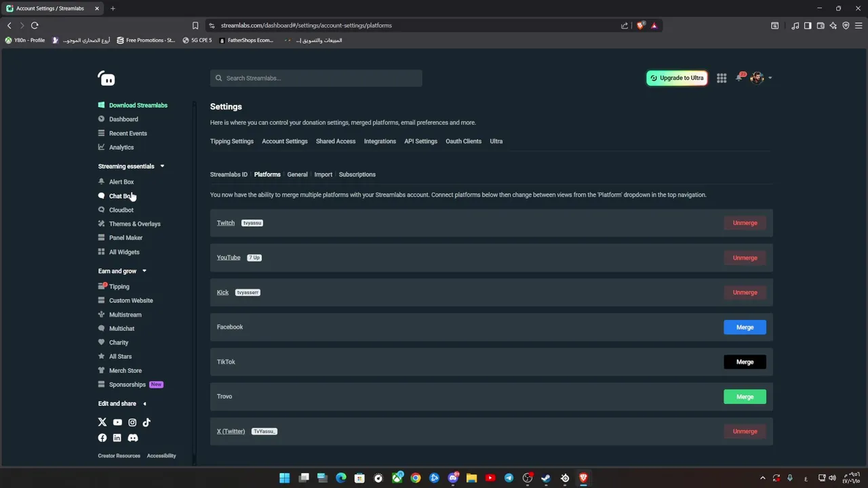868x488 pixels.
Task: Open the Brave music playlist icon
Action: point(795,25)
